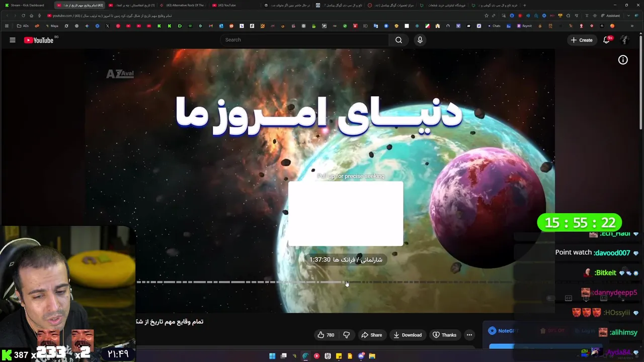Open the Create menu
This screenshot has width=644, height=362.
[582, 40]
